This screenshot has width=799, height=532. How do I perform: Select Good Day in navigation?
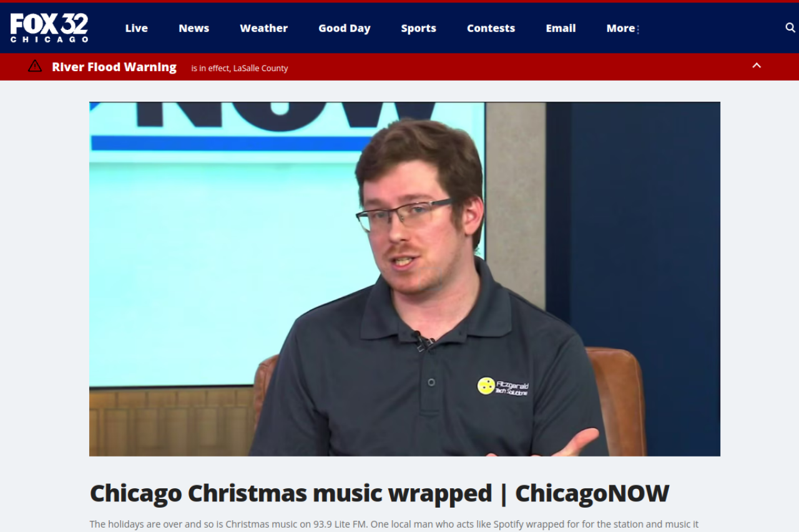(x=345, y=28)
